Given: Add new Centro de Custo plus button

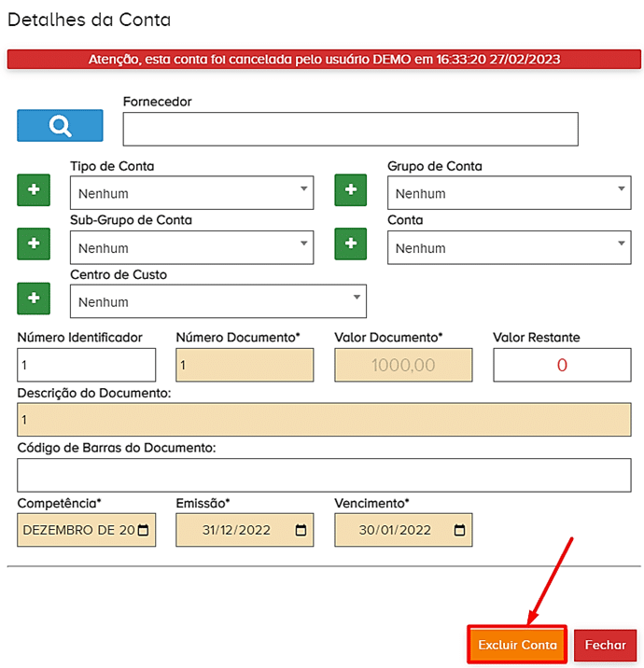Looking at the screenshot, I should coord(35,299).
